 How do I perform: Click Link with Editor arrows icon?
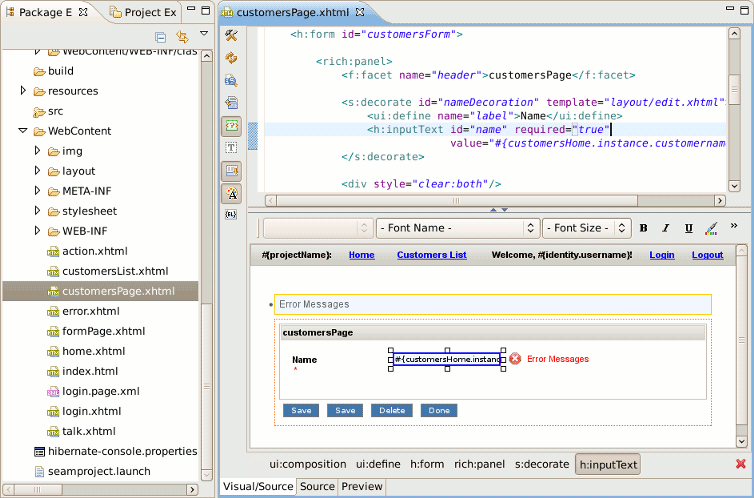coord(182,36)
